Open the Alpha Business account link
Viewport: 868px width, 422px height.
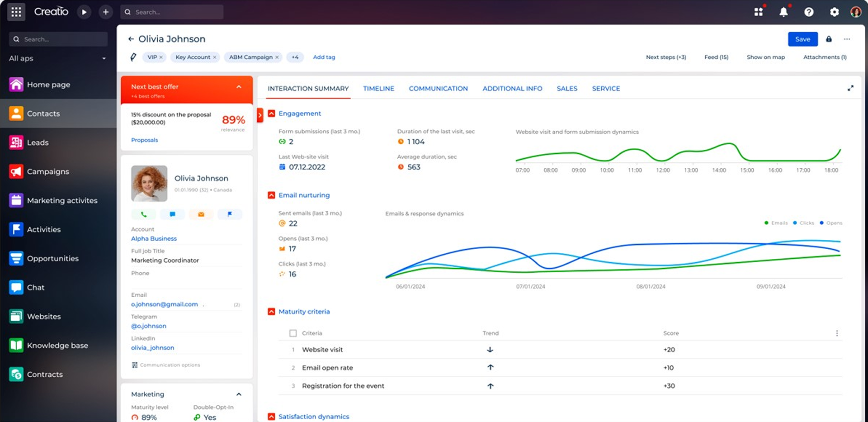154,238
